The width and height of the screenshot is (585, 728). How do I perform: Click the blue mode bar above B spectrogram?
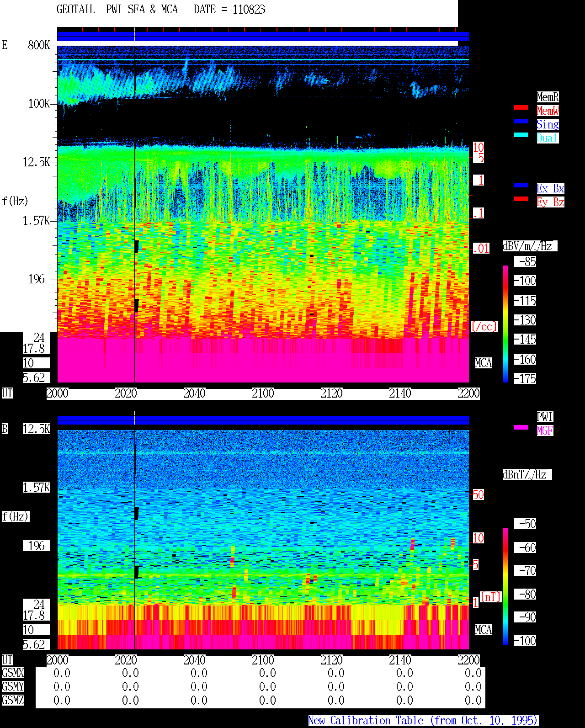pyautogui.click(x=263, y=420)
